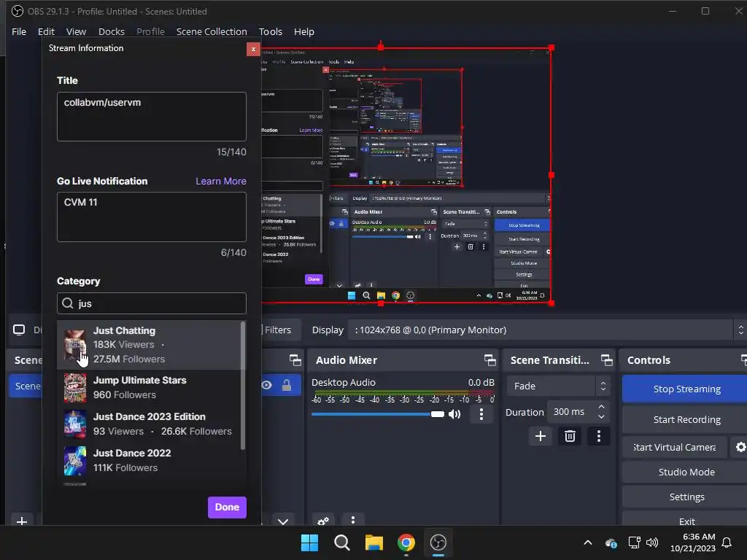Open the Tools menu
The image size is (747, 560).
coord(270,32)
